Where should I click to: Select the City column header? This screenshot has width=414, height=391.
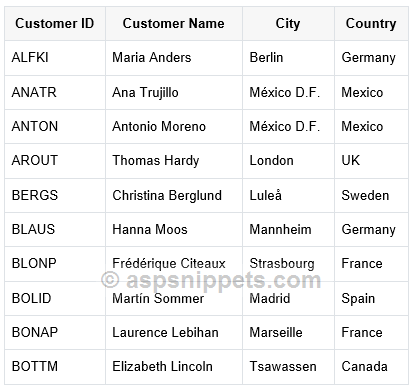click(288, 24)
